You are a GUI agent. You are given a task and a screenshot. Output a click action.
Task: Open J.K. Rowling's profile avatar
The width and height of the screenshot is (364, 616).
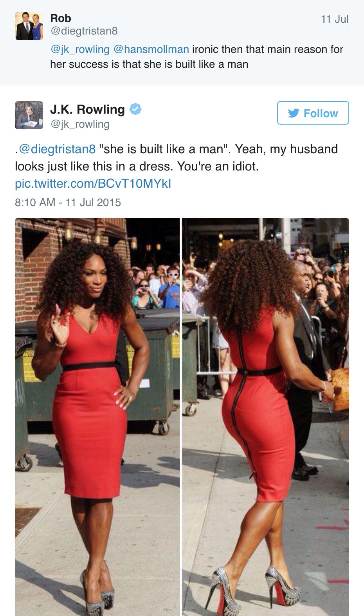pos(29,115)
